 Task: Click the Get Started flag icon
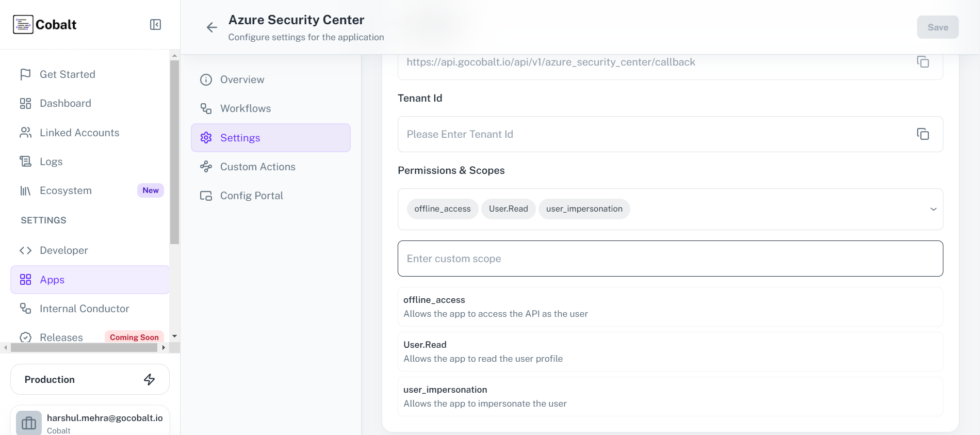click(25, 74)
